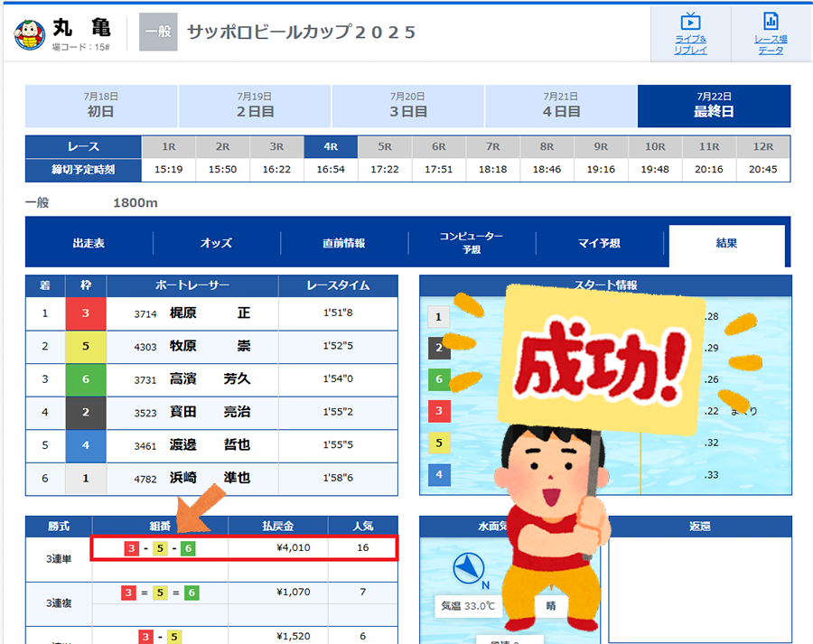Open the ライブ&リプレイ icon link
Screen dimensions: 813x644
(690, 33)
